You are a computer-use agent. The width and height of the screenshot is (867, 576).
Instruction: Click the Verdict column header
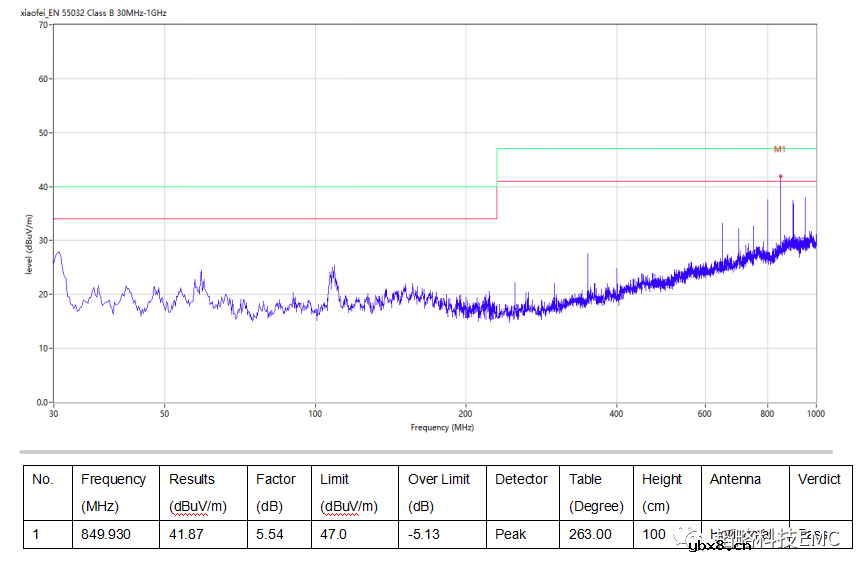coord(818,480)
